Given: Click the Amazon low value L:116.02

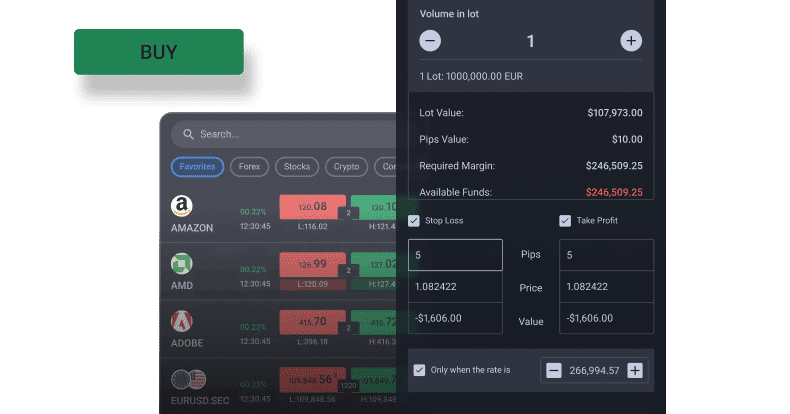Looking at the screenshot, I should point(312,227).
